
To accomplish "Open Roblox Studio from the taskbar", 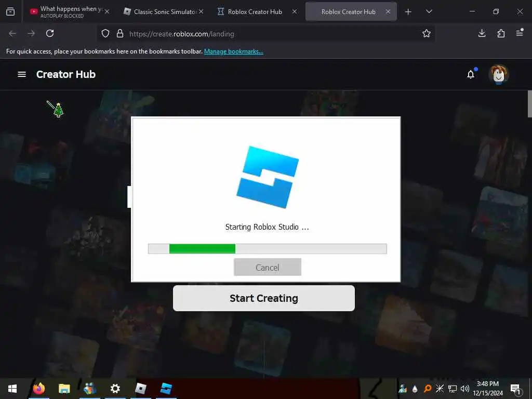I will [166, 389].
